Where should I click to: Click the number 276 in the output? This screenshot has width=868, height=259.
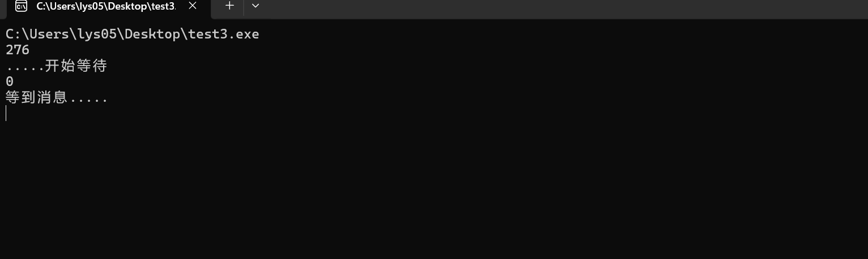(18, 50)
